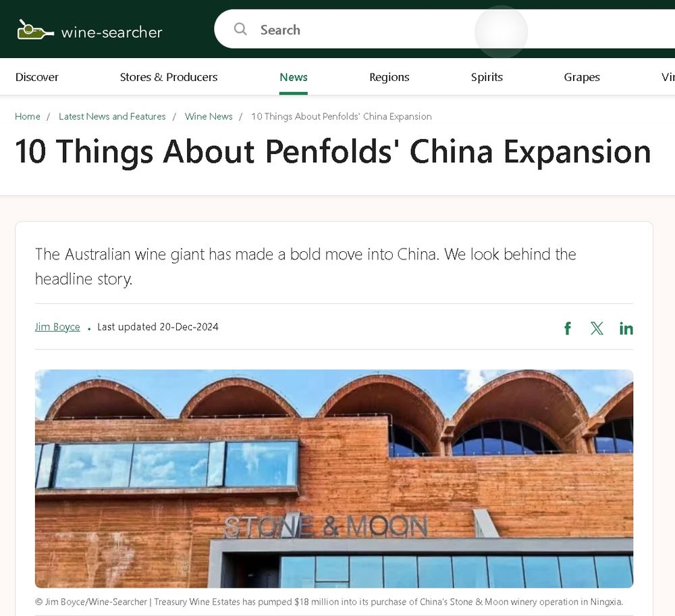The width and height of the screenshot is (675, 616).
Task: Select the News tab
Action: click(x=294, y=77)
